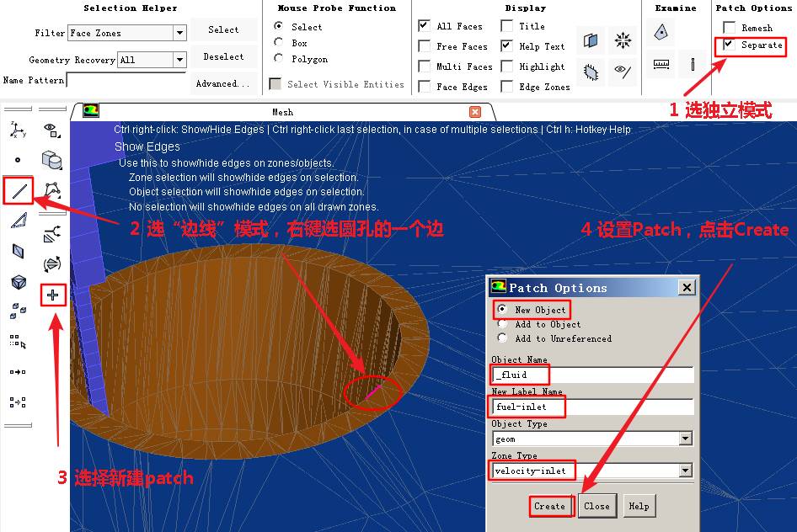Activate the edge selection filter (diagonal line)
Viewport: 797px width, 532px height.
(19, 191)
